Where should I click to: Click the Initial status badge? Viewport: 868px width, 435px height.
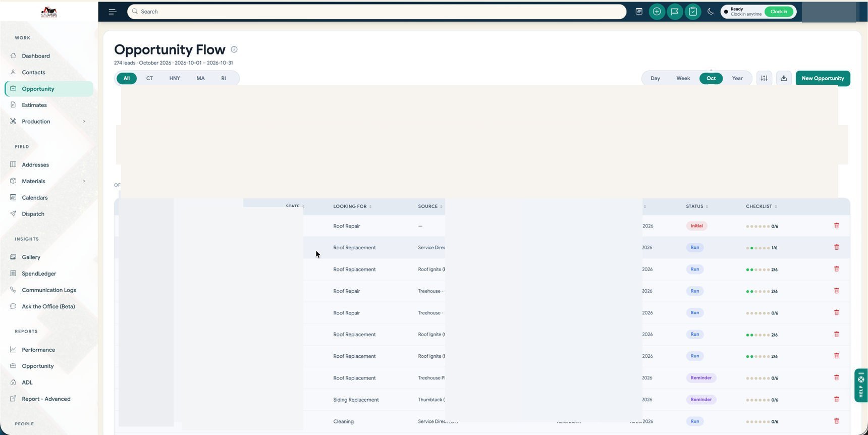click(696, 226)
